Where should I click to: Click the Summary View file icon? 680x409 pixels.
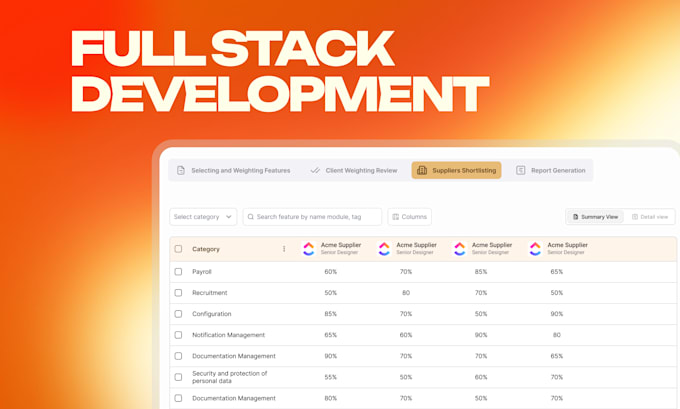coord(575,217)
